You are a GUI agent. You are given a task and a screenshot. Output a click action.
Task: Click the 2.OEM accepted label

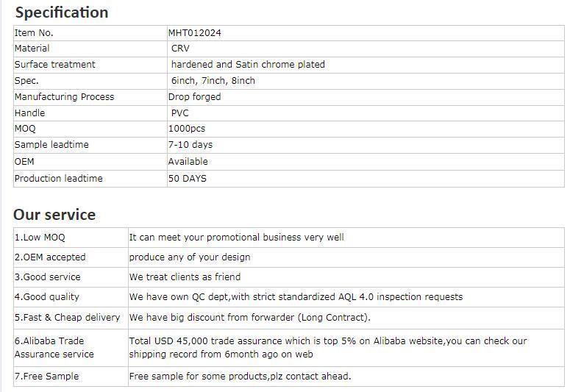tap(50, 257)
